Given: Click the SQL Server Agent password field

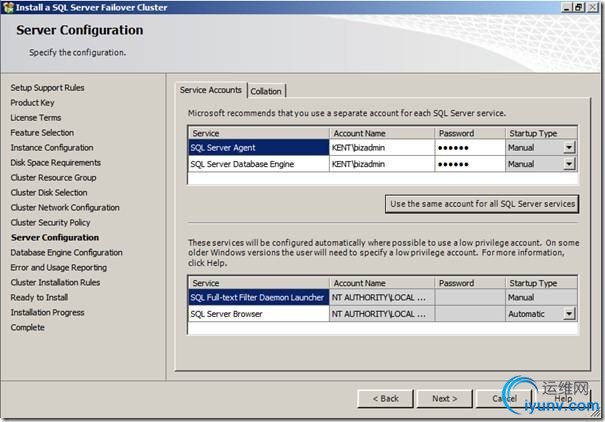Looking at the screenshot, I should click(470, 147).
